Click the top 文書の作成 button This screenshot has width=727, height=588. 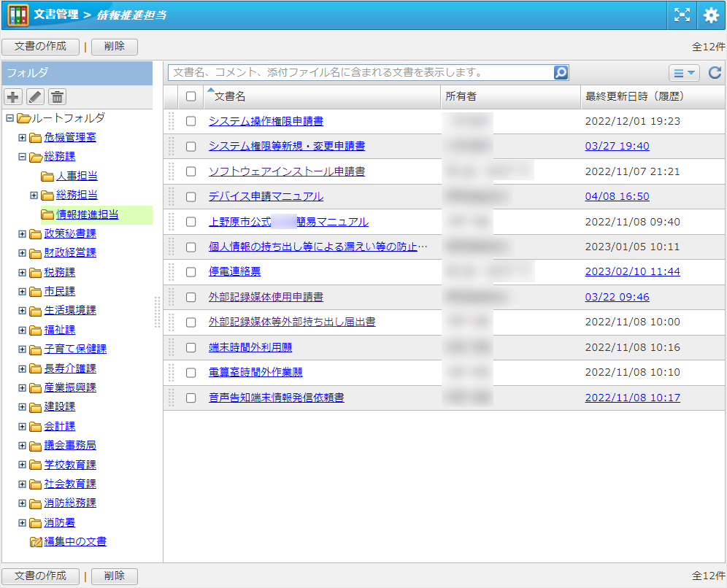click(x=40, y=47)
